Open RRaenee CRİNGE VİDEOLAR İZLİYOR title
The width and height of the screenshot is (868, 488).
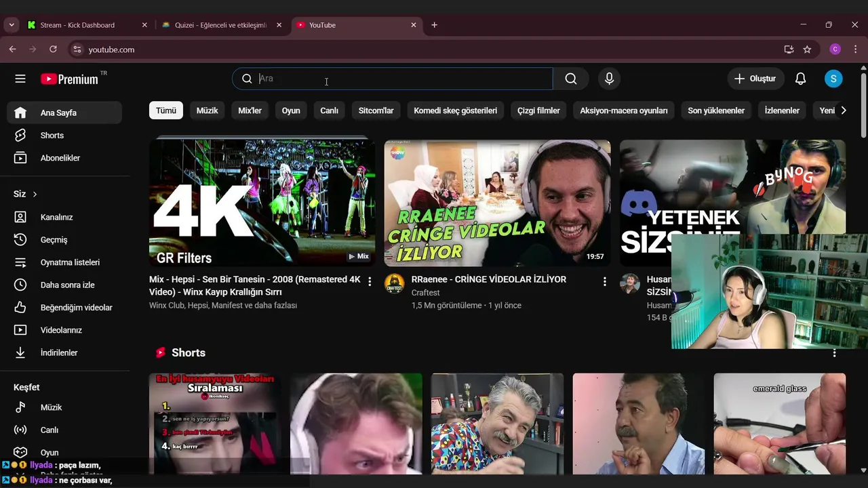tap(489, 279)
